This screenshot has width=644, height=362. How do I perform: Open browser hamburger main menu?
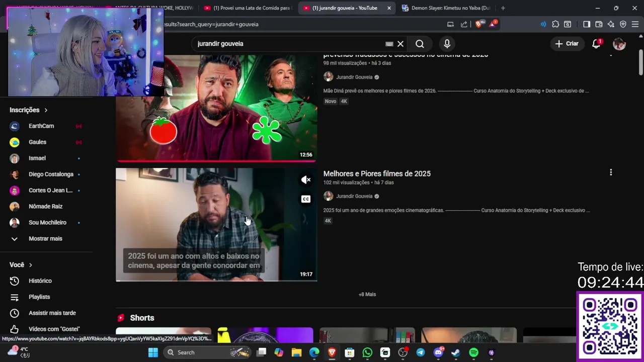pos(635,24)
